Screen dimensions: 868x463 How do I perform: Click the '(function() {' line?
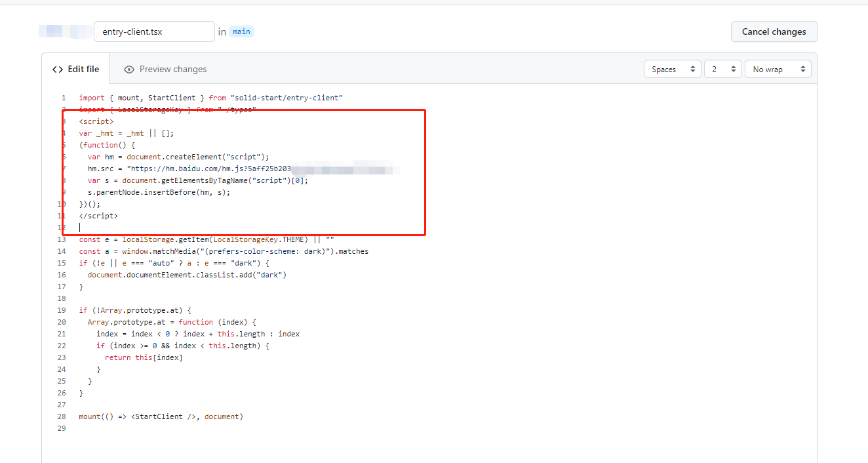108,145
